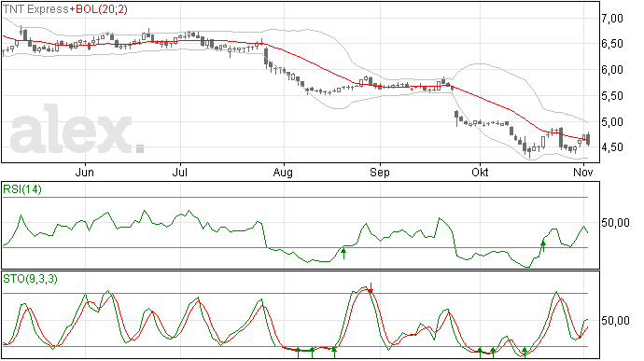Select the Jun month label on axis
Screen dimensions: 644x361
[x=85, y=172]
